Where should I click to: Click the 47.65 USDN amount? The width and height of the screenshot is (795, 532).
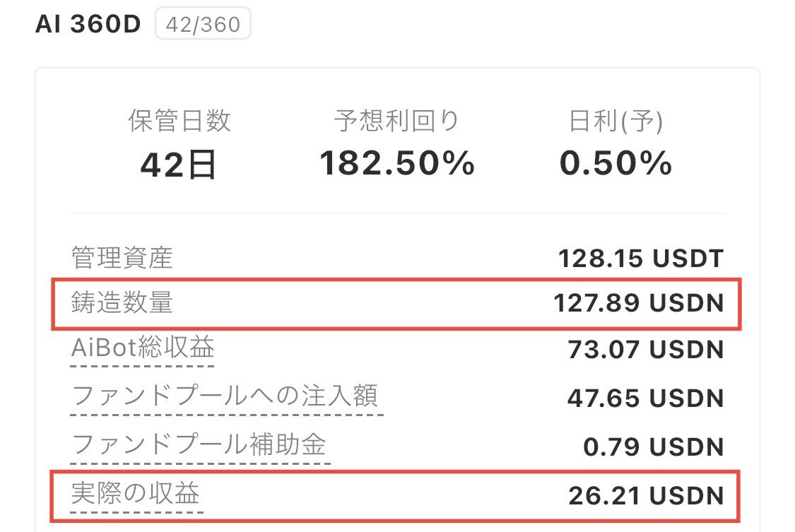pyautogui.click(x=645, y=398)
